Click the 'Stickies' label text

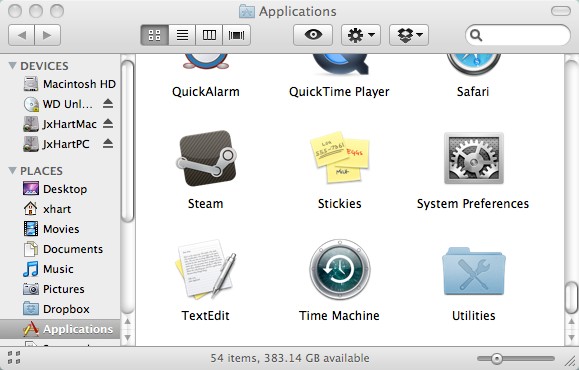pos(340,203)
